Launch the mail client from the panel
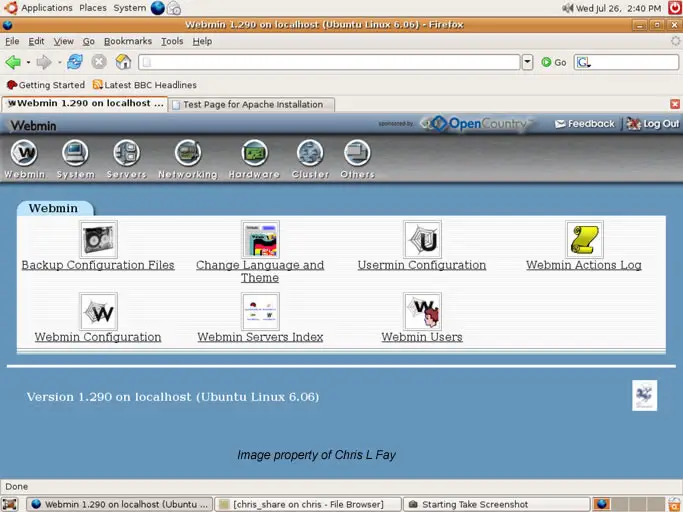This screenshot has width=683, height=512. pyautogui.click(x=174, y=8)
